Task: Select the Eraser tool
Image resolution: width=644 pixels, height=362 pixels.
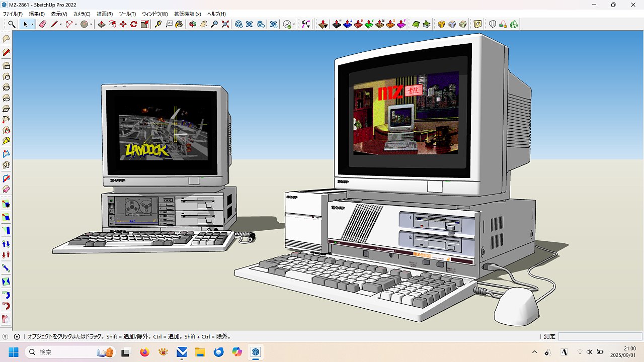Action: [x=43, y=24]
